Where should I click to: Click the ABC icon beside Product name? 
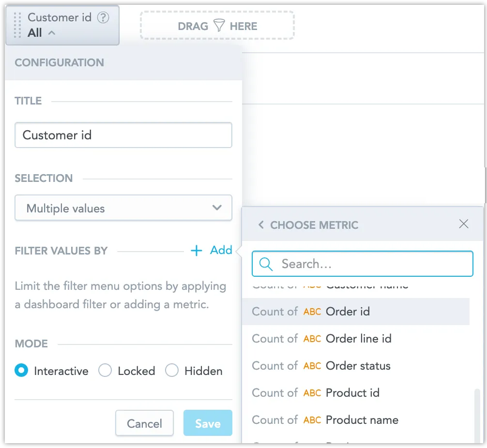tap(312, 420)
